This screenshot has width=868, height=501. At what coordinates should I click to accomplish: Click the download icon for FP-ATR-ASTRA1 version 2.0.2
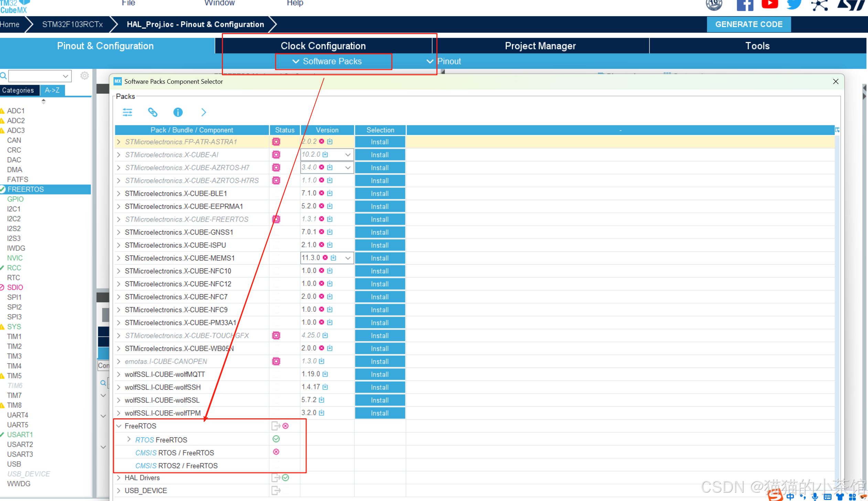point(330,142)
